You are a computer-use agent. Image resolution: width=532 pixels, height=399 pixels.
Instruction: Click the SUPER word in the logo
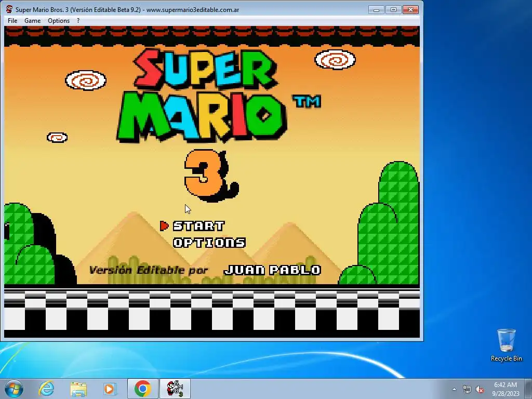tap(205, 70)
